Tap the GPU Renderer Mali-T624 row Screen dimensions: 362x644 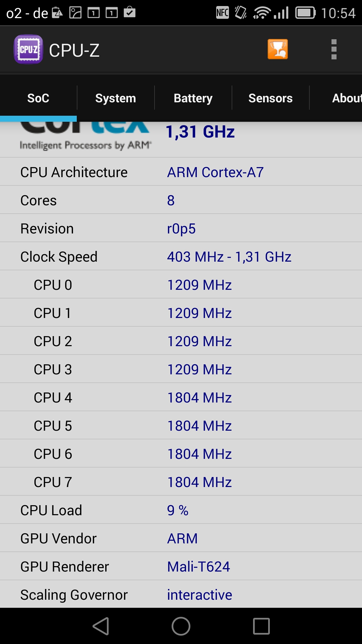(181, 566)
